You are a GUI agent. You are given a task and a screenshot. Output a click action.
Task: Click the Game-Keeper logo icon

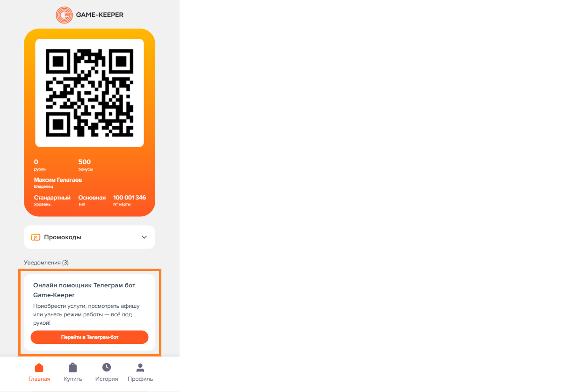pyautogui.click(x=64, y=15)
